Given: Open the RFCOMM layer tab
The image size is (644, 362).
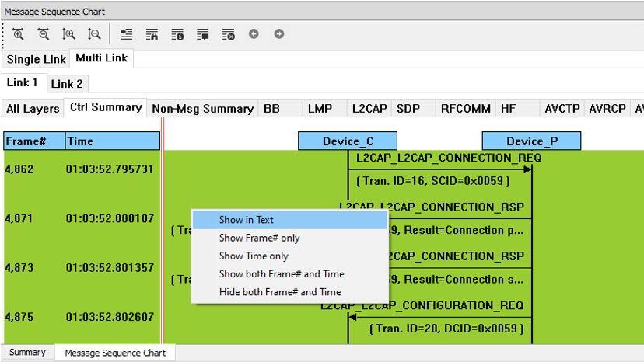Looking at the screenshot, I should point(465,108).
